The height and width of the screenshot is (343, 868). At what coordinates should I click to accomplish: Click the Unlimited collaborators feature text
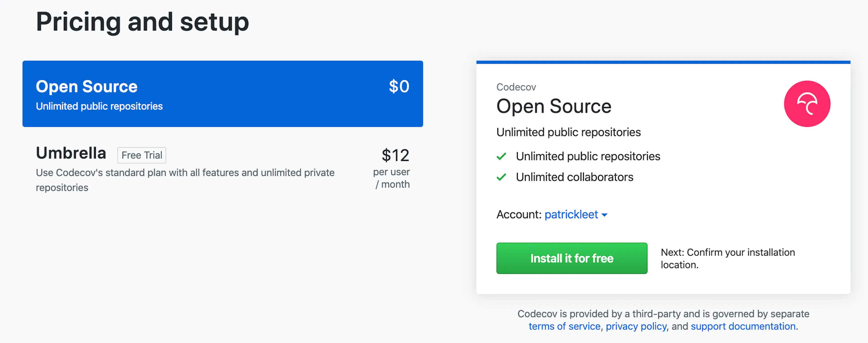click(575, 177)
